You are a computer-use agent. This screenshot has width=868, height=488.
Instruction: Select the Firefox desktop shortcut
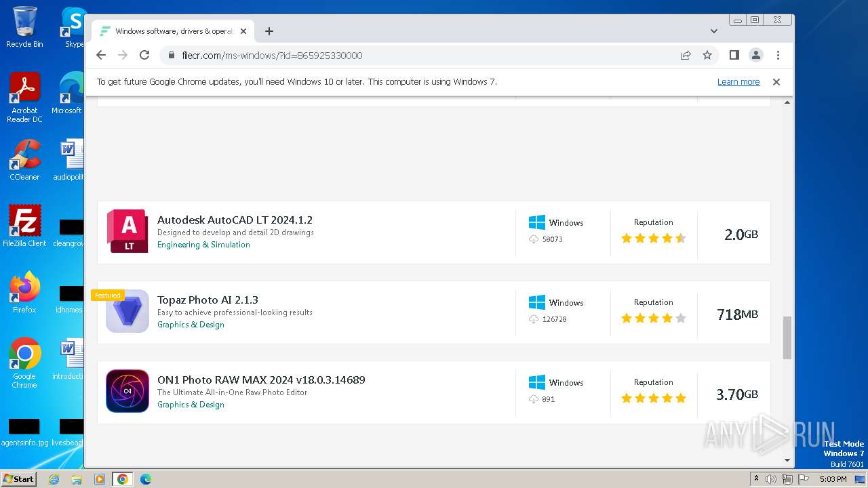(x=24, y=292)
